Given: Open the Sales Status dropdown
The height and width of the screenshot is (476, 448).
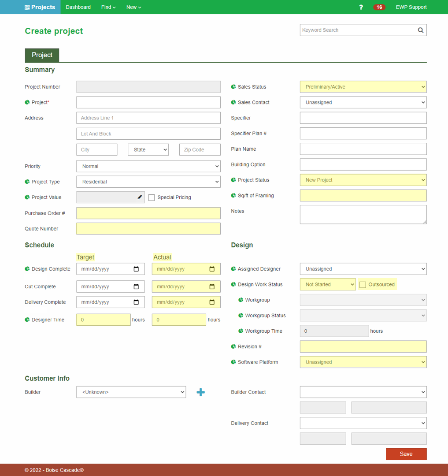Looking at the screenshot, I should coord(363,87).
